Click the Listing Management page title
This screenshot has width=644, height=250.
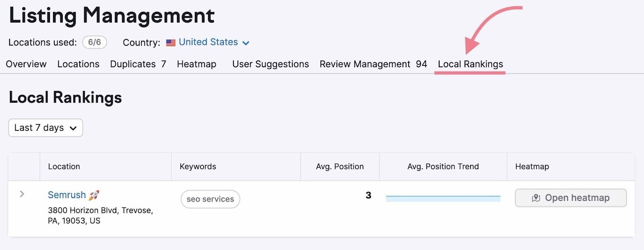tap(111, 16)
